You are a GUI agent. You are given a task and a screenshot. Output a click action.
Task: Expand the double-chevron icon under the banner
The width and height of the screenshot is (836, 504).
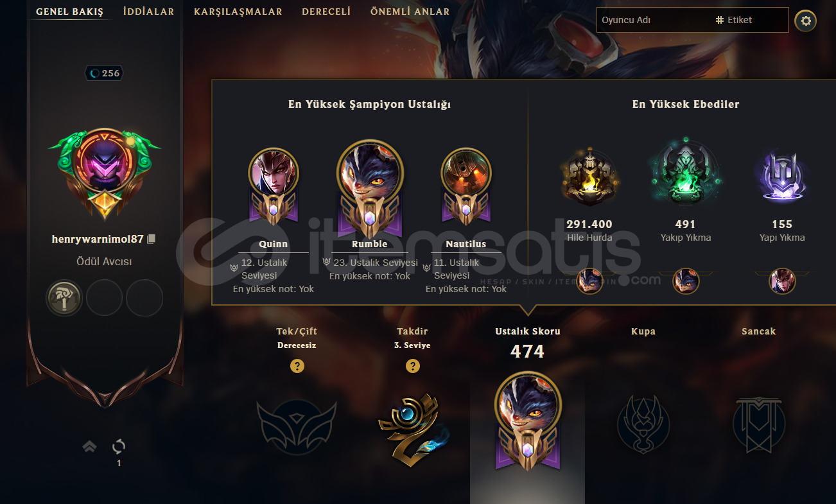pyautogui.click(x=89, y=447)
